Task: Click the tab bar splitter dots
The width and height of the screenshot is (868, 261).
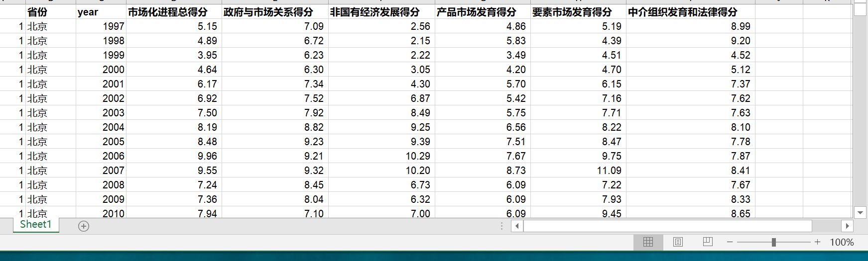Action: point(501,226)
